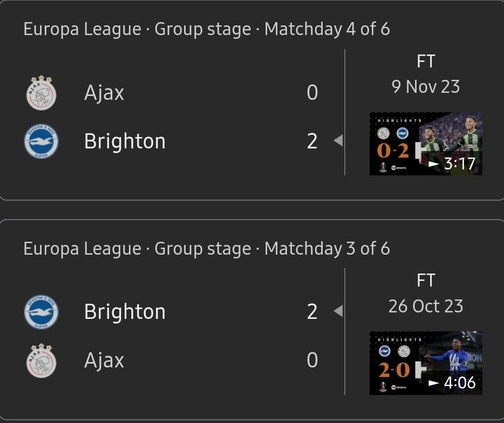Click the winner arrow next to Brighton on 9 Nov
Image resolution: width=504 pixels, height=423 pixels.
pos(338,140)
